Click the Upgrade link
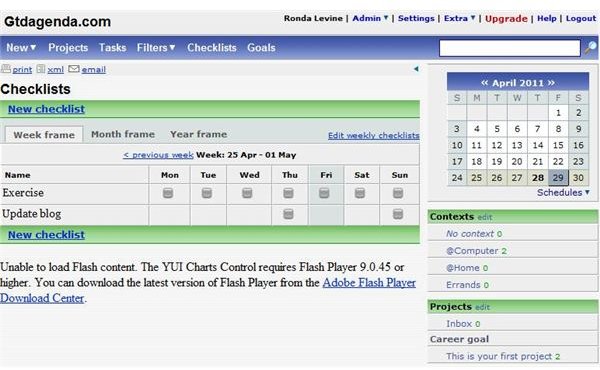 506,18
